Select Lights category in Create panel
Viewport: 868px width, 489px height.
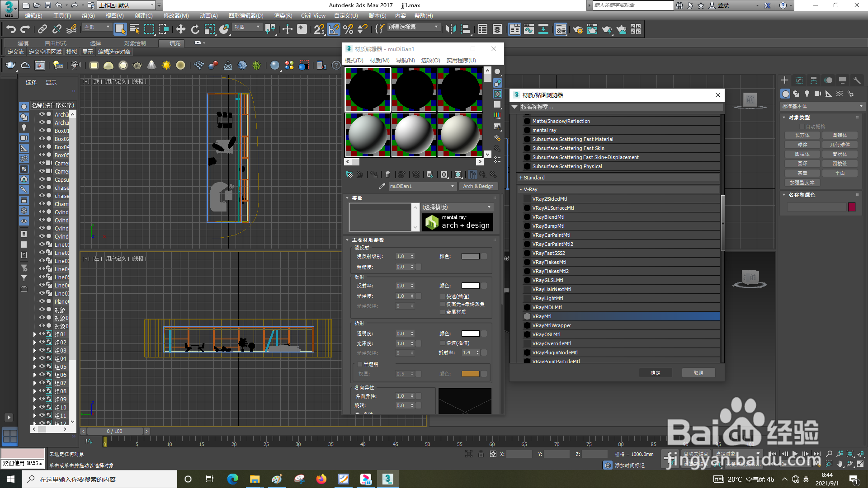807,94
